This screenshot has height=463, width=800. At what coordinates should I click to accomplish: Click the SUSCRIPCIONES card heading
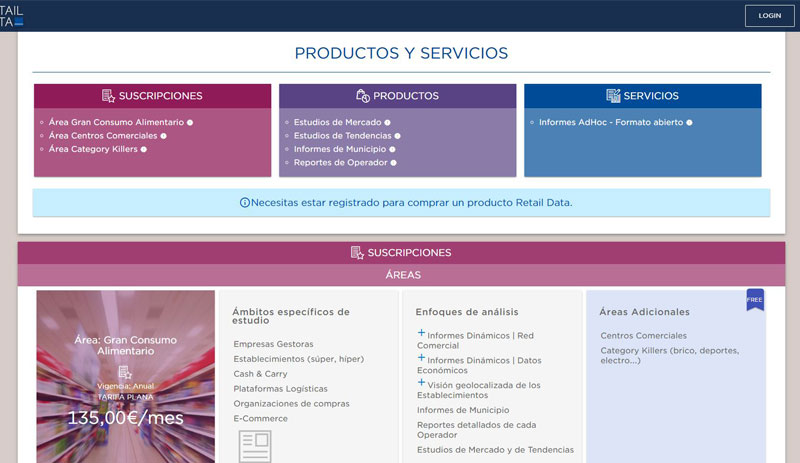click(160, 96)
